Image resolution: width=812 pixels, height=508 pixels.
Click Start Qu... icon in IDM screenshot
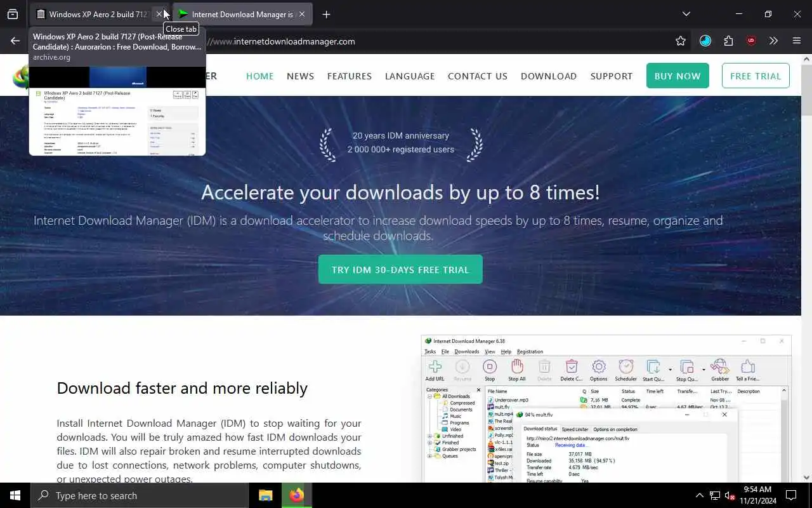tap(653, 370)
